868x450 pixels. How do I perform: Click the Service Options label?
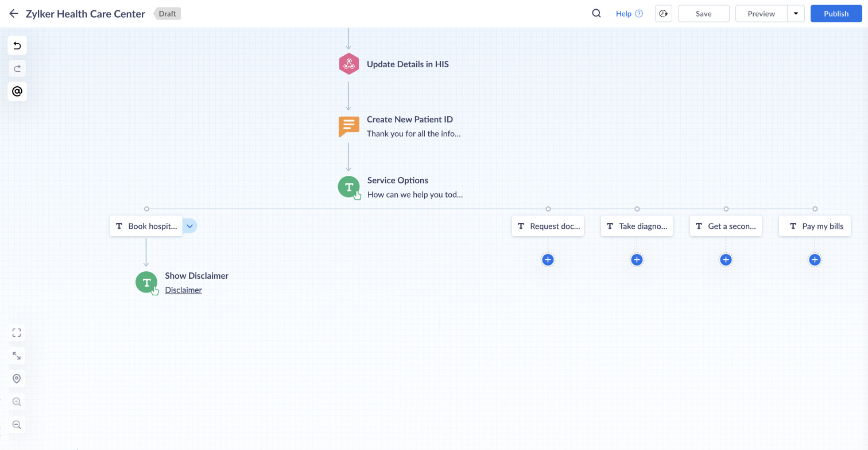click(x=398, y=180)
